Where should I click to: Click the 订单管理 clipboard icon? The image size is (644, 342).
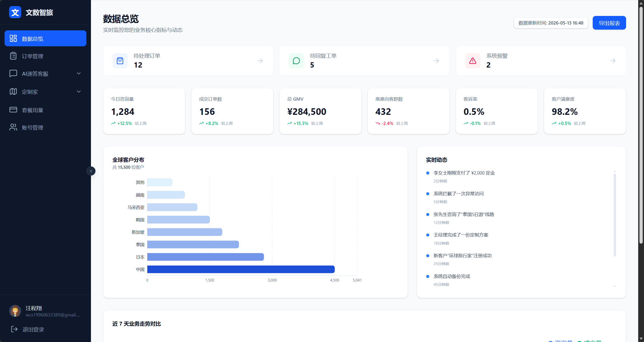pyautogui.click(x=13, y=56)
